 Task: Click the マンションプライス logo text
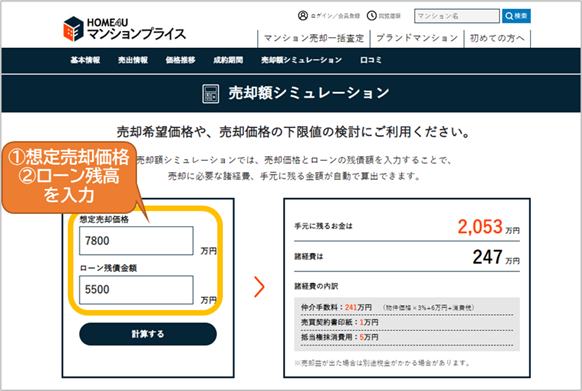(x=136, y=34)
